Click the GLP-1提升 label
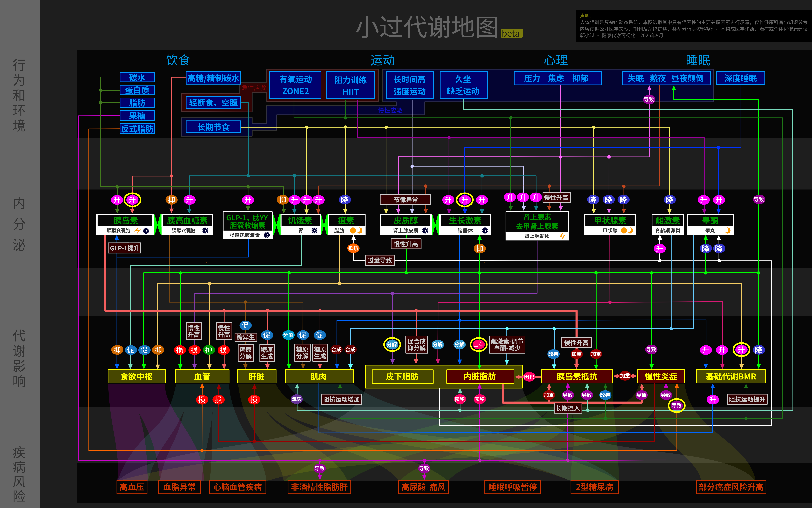812x508 pixels. pos(124,248)
